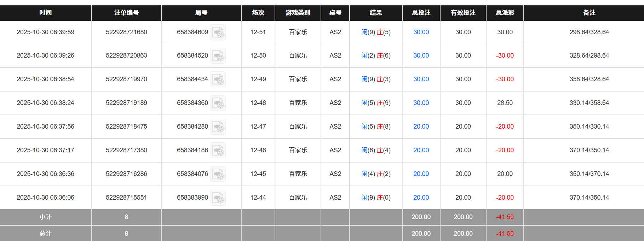
Task: Click blue bet amount in 12-44 row
Action: (x=421, y=198)
